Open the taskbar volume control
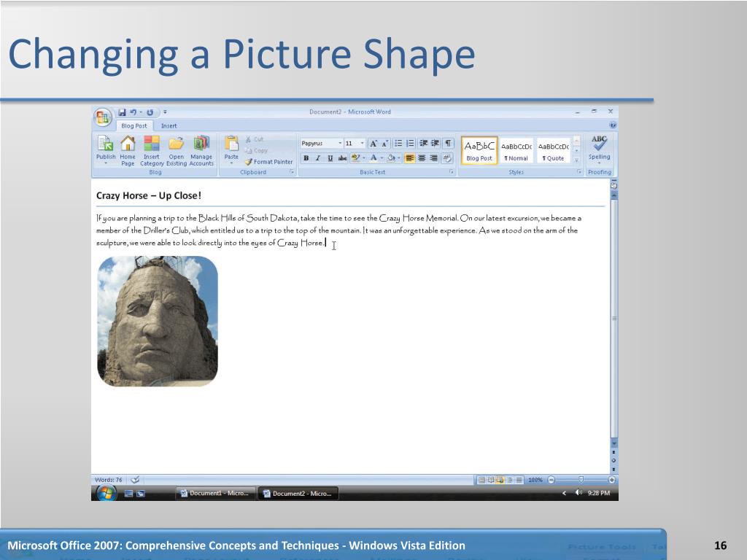This screenshot has width=747, height=560. pyautogui.click(x=578, y=493)
